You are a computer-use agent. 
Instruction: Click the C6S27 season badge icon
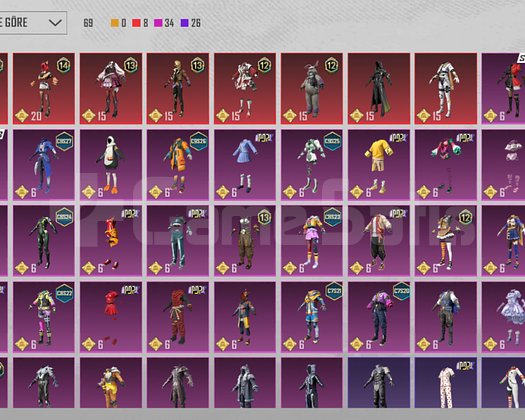click(64, 141)
